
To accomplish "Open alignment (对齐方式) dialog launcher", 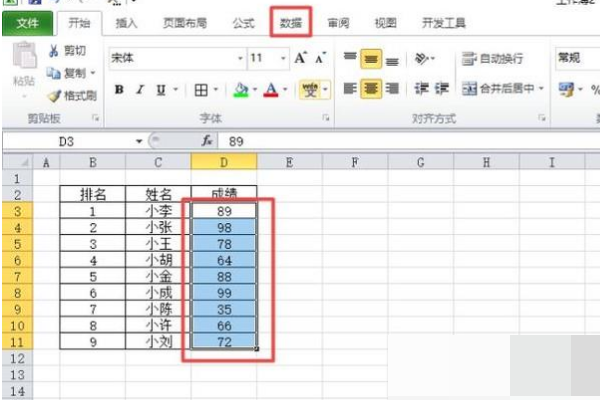I will coord(542,118).
